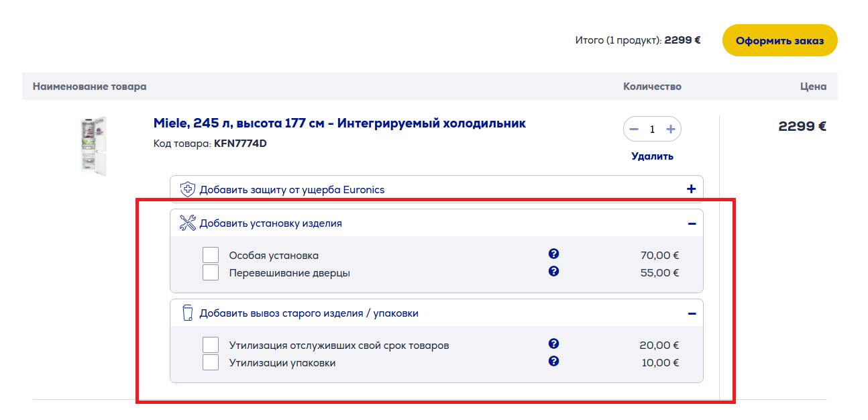Viewport: 868px width, 420px height.
Task: Open help icon for Утилизации упаковки
Action: (x=553, y=361)
